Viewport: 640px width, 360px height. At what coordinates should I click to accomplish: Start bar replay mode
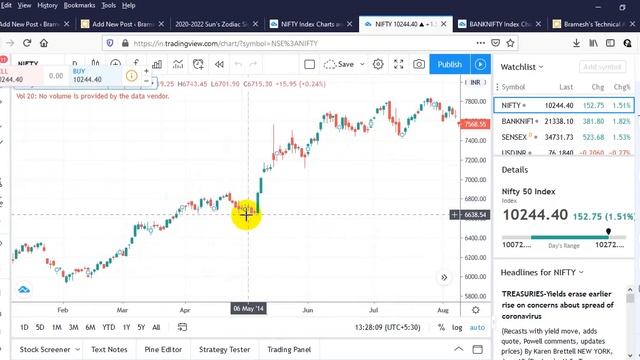219,64
